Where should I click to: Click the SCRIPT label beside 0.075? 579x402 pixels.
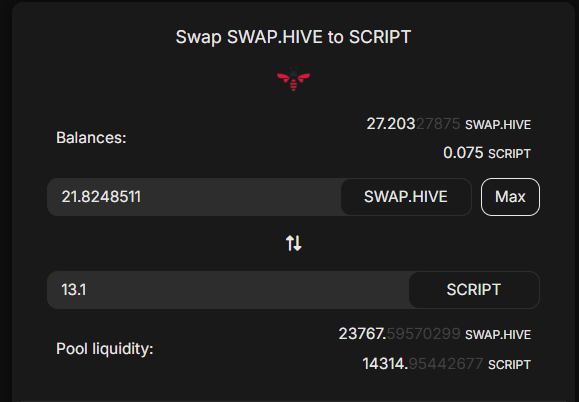pos(509,154)
